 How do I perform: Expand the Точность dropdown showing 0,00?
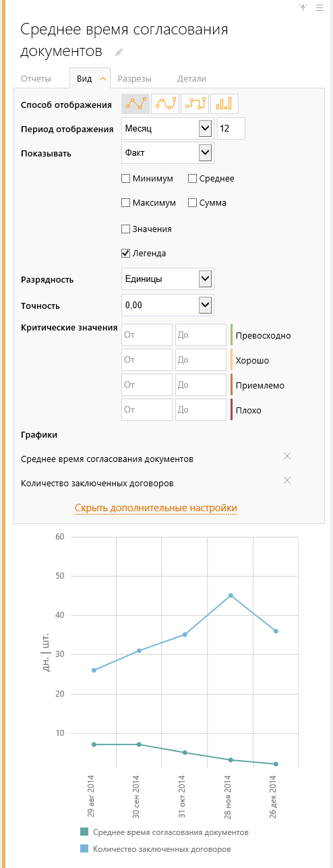pos(168,305)
